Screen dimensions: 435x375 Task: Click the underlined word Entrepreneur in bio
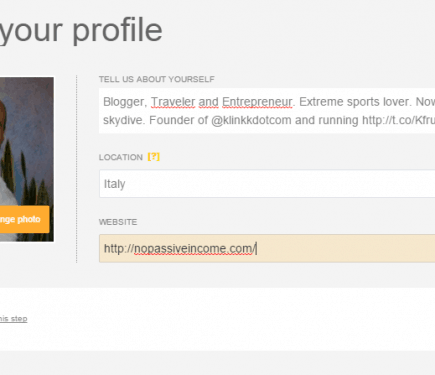click(x=257, y=102)
